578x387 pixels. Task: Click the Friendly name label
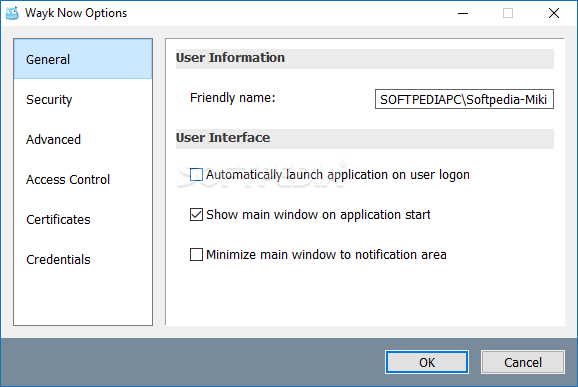click(x=233, y=98)
